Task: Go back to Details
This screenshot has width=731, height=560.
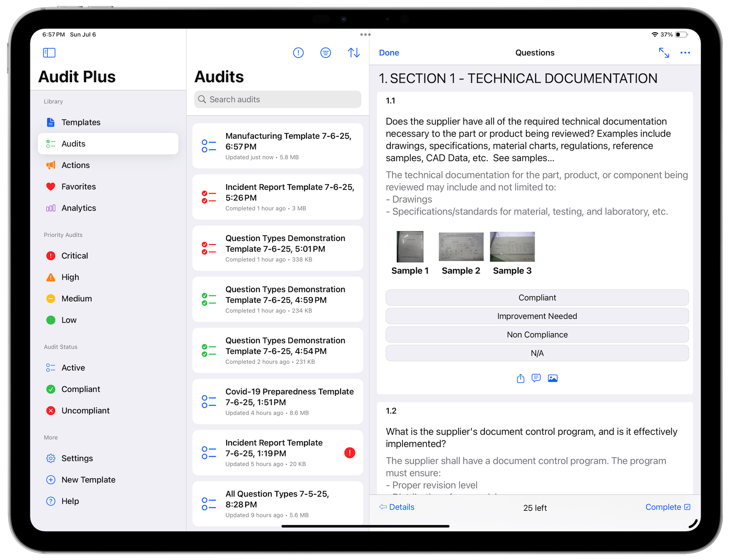Action: tap(397, 507)
